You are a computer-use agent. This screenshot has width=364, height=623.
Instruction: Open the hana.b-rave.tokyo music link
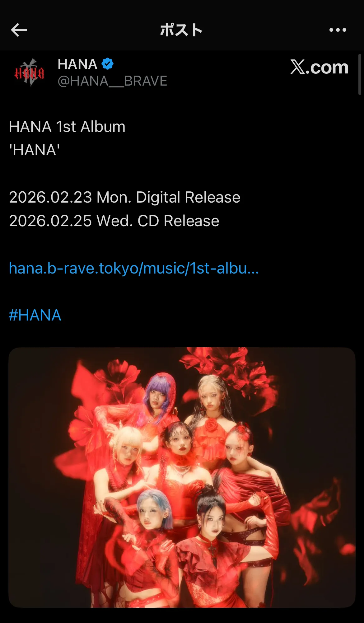pyautogui.click(x=134, y=268)
